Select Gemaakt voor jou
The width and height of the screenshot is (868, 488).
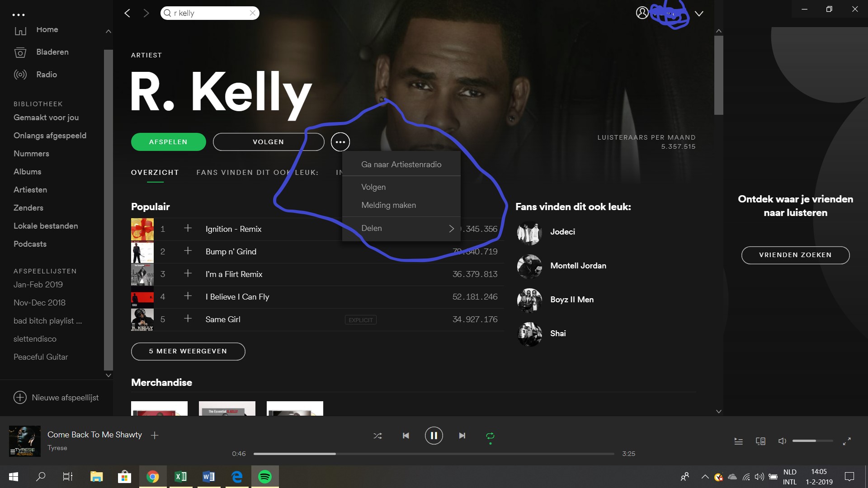click(x=46, y=117)
